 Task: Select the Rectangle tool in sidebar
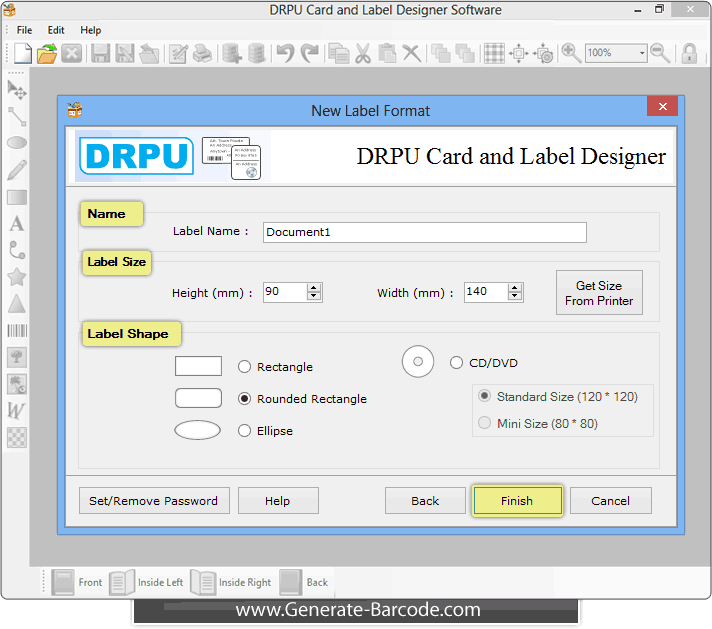17,197
